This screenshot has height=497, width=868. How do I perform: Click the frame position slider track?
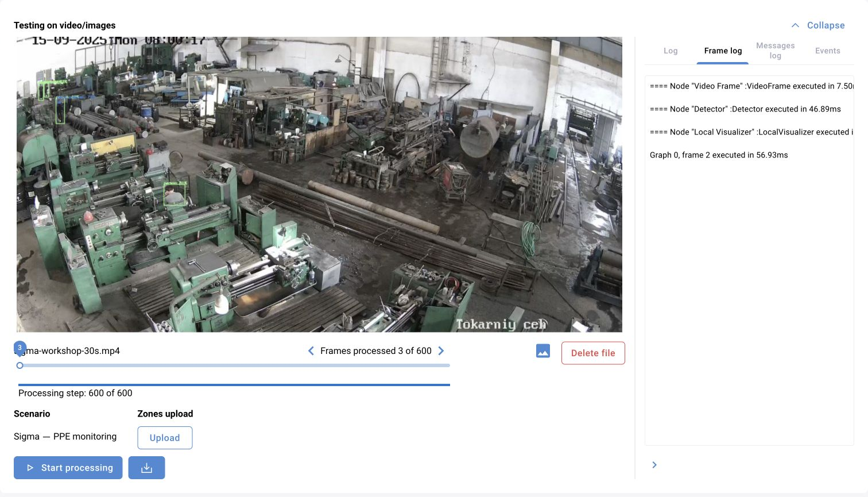234,365
